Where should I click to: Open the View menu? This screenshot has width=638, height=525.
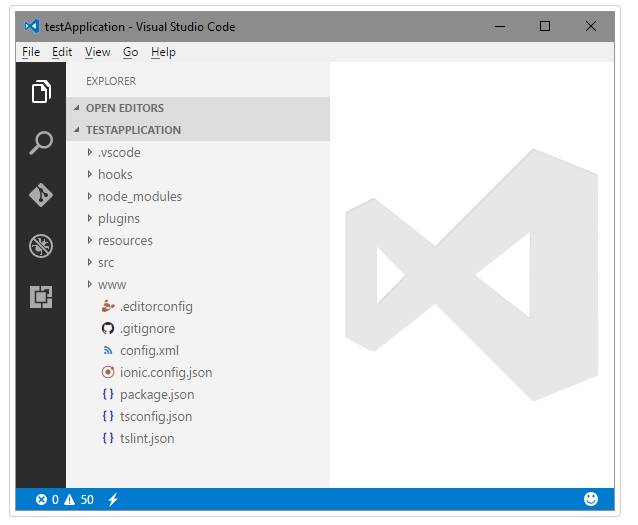point(98,52)
